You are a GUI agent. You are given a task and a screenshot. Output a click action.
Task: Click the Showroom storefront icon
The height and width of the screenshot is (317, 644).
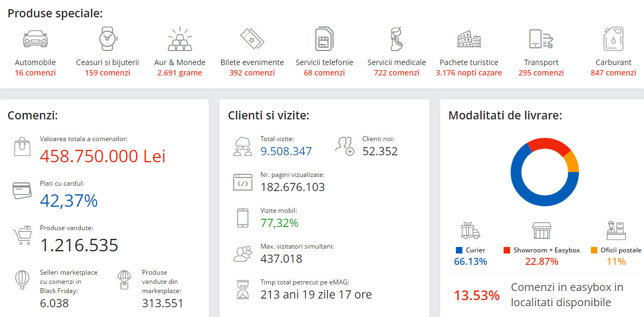coord(542,231)
